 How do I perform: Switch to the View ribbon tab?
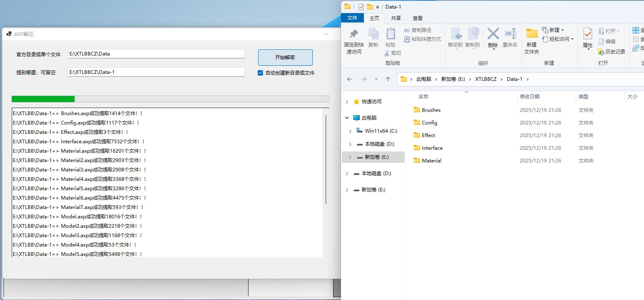(x=417, y=18)
